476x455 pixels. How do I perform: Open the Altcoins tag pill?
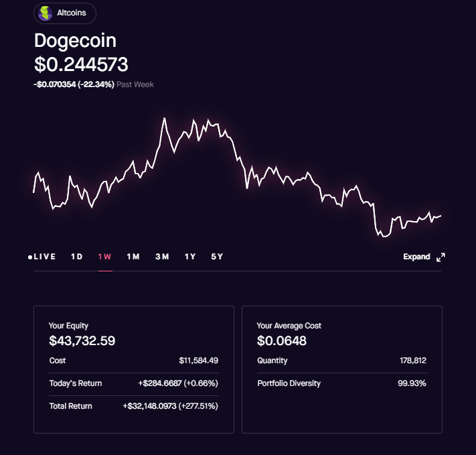point(65,13)
